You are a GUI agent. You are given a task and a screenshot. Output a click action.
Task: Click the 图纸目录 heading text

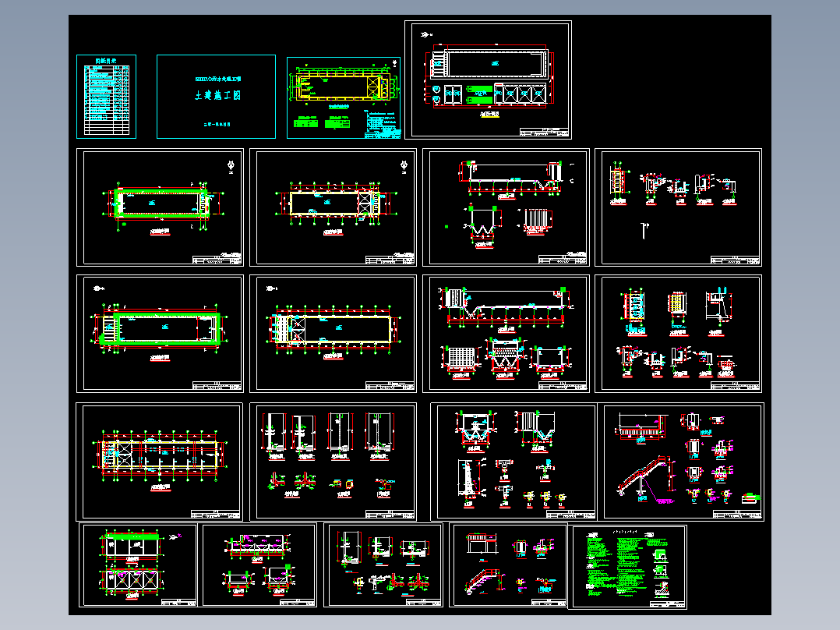106,61
